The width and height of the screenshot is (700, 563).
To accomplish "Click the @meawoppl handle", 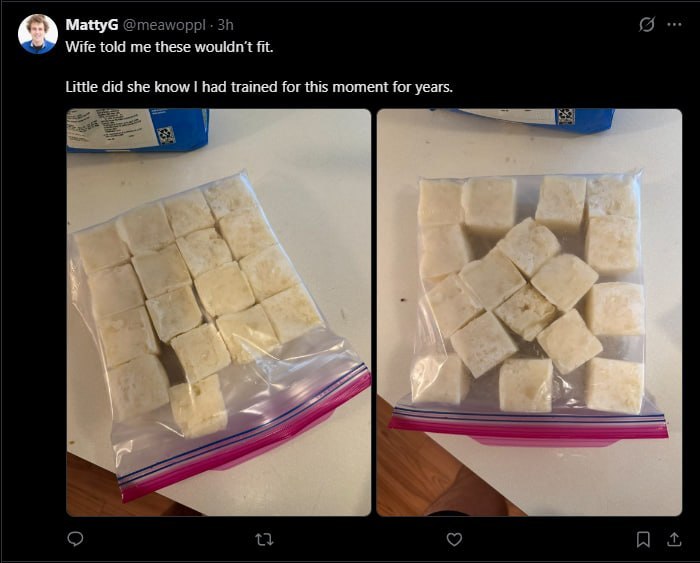I will pos(164,25).
